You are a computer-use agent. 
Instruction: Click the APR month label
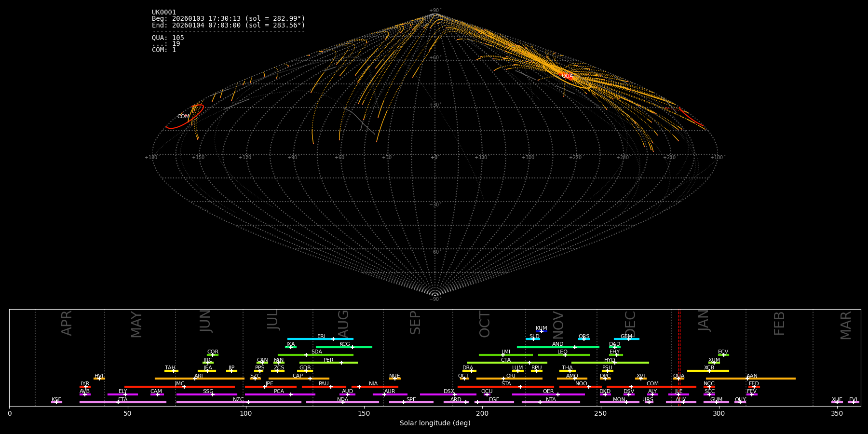click(67, 323)
